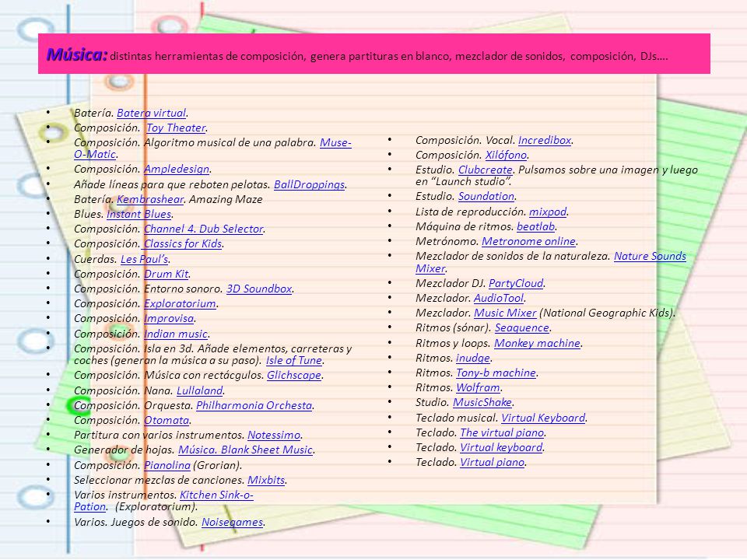Open the Kembrashear link

click(150, 199)
